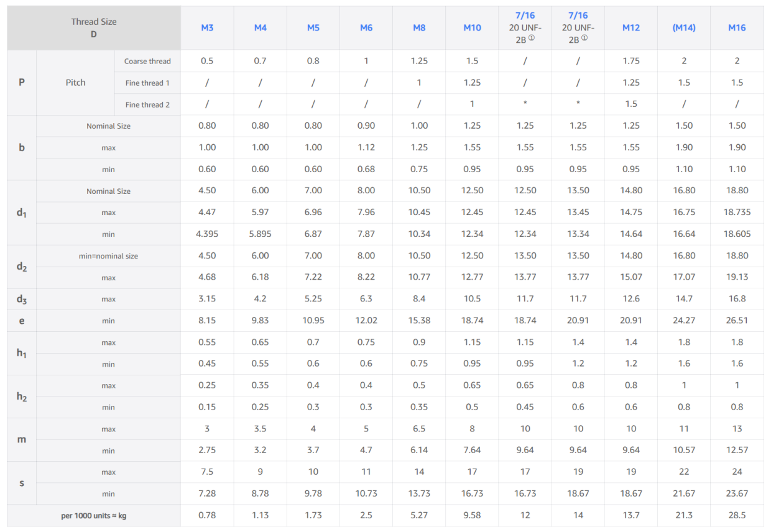771x532 pixels.
Task: Click the Thread Size D header cell
Action: (x=94, y=28)
